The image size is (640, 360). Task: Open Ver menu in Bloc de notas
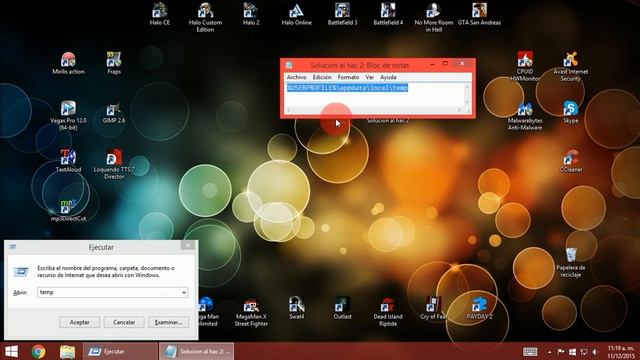point(369,77)
